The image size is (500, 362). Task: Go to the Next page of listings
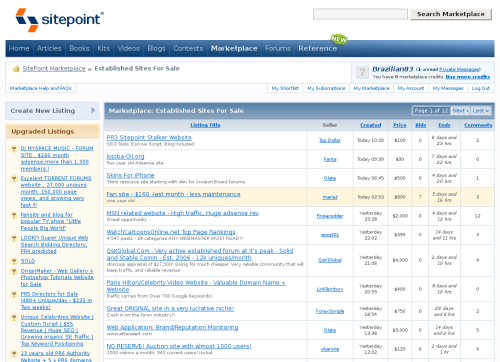point(461,110)
